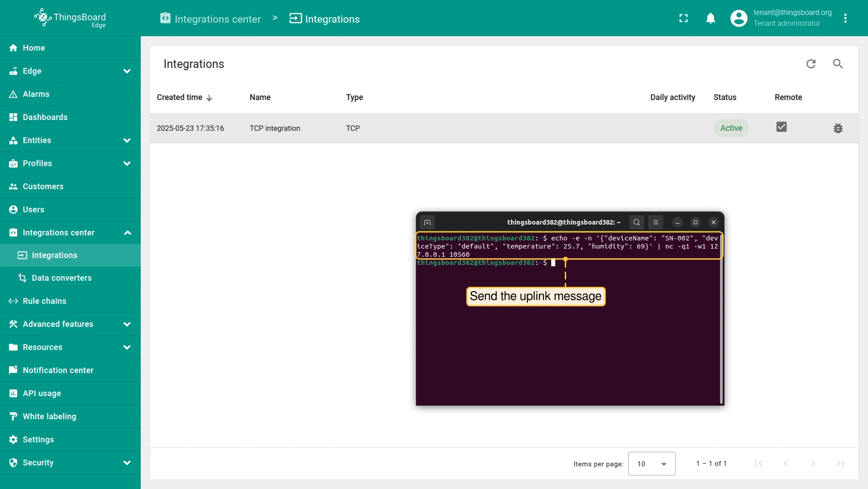Image resolution: width=868 pixels, height=489 pixels.
Task: Click the tenant account avatar icon
Action: click(x=739, y=18)
